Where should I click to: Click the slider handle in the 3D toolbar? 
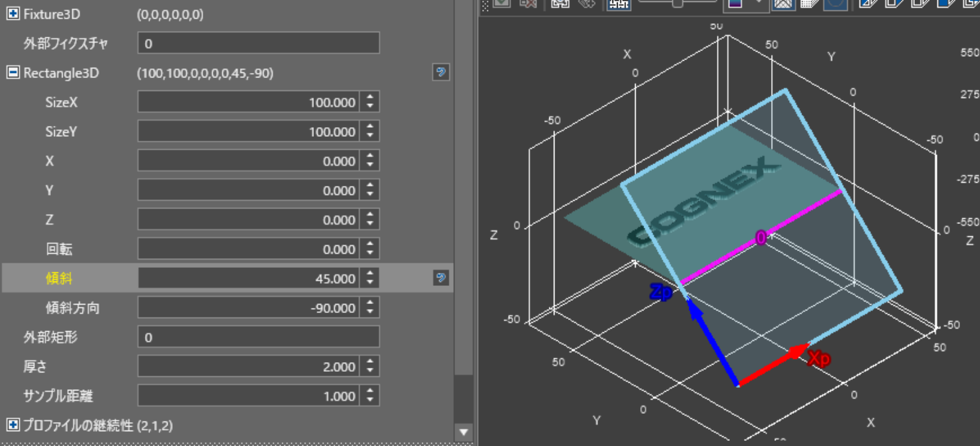coord(678,3)
